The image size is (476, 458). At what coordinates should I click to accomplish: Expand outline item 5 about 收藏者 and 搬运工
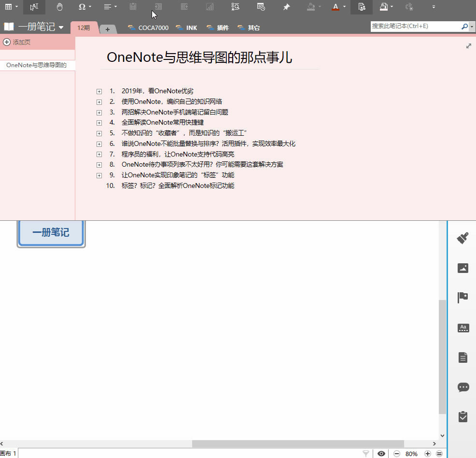tap(99, 133)
